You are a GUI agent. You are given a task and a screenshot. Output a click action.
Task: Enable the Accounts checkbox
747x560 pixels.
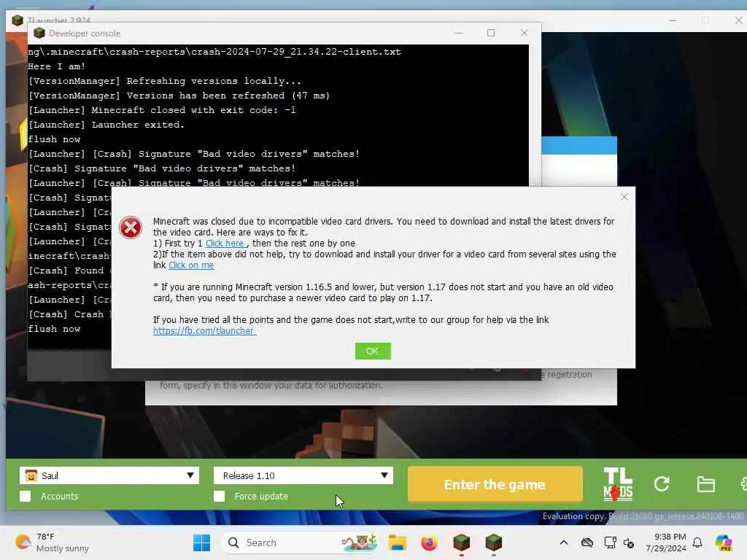26,496
